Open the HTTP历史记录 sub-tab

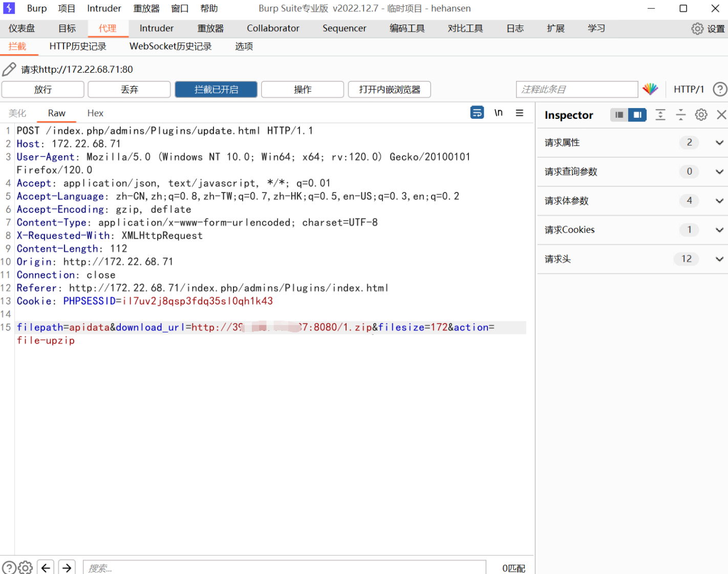[78, 46]
